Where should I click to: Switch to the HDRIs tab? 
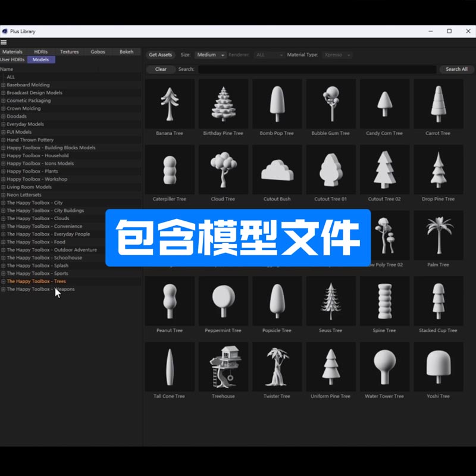[x=41, y=52]
